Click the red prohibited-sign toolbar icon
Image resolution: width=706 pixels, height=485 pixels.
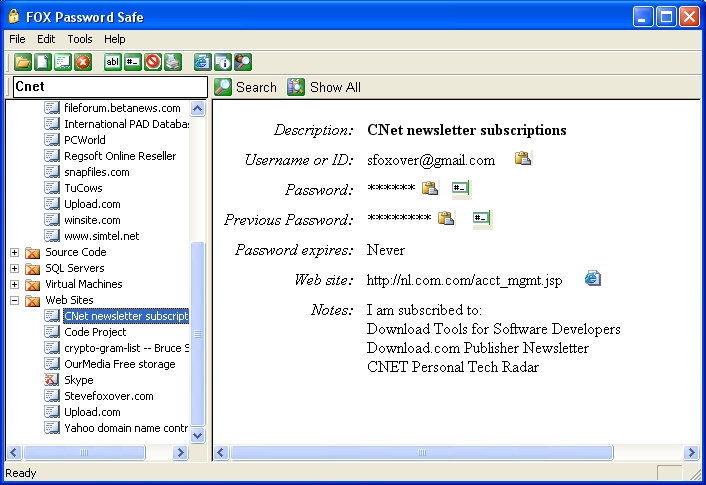pos(153,62)
